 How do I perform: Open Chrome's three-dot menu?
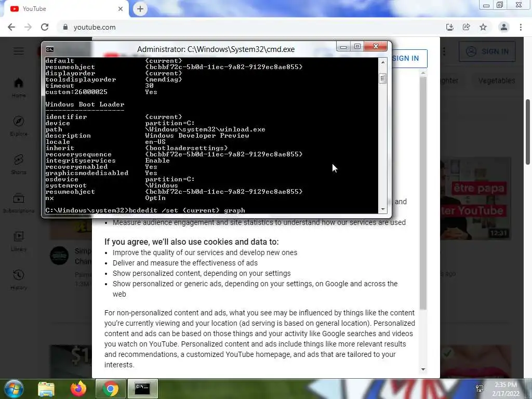[521, 27]
